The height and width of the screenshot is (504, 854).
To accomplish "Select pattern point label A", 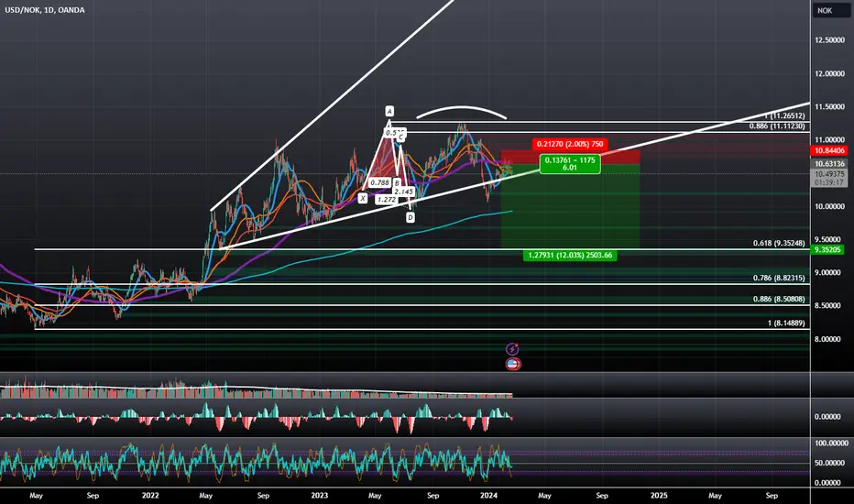I will coord(389,111).
